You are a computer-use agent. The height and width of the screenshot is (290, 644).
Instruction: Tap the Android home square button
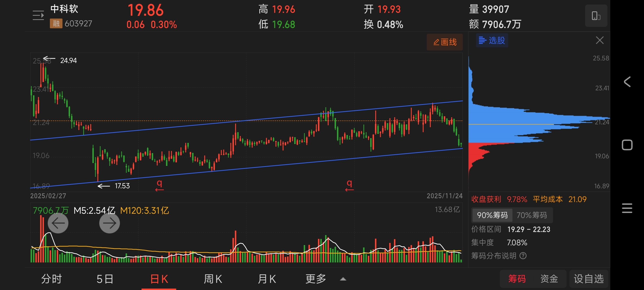pyautogui.click(x=627, y=145)
